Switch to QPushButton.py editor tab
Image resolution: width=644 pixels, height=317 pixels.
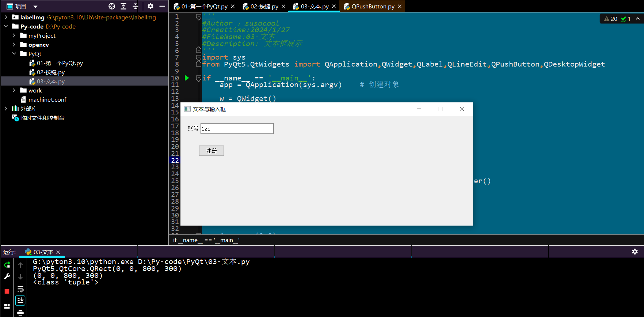369,6
